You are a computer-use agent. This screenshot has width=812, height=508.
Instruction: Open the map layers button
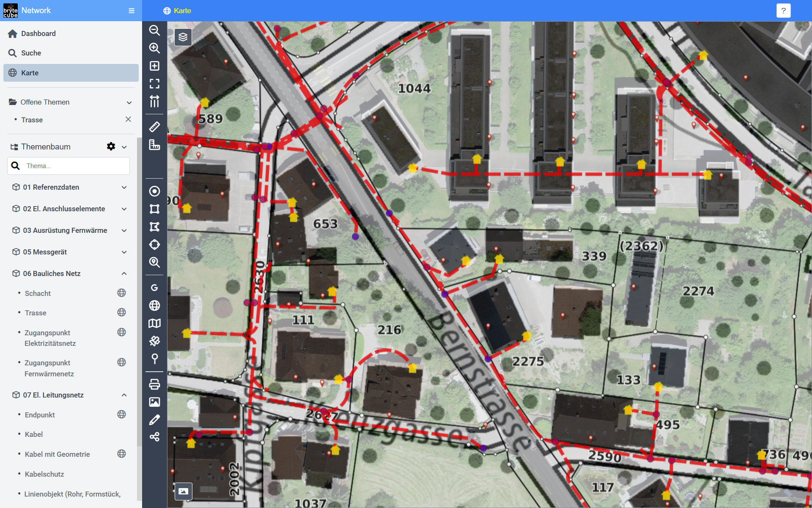point(183,37)
